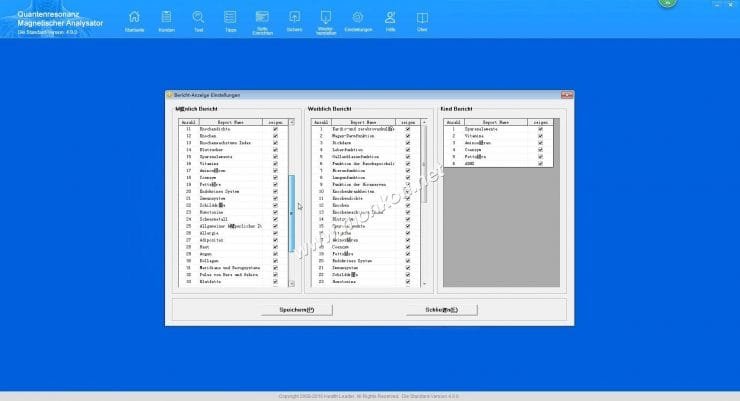740x401 pixels.
Task: Select row 28 in male report list
Action: (x=233, y=247)
